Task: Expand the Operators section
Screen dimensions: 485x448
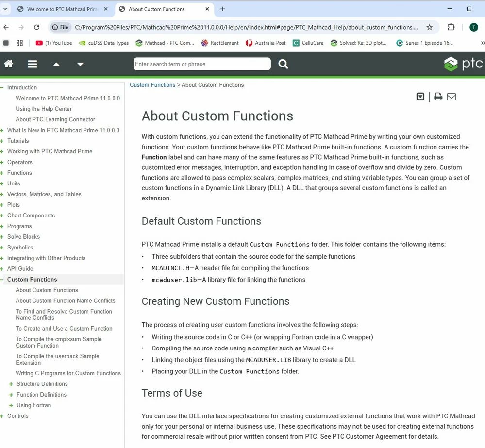Action: pos(2,162)
